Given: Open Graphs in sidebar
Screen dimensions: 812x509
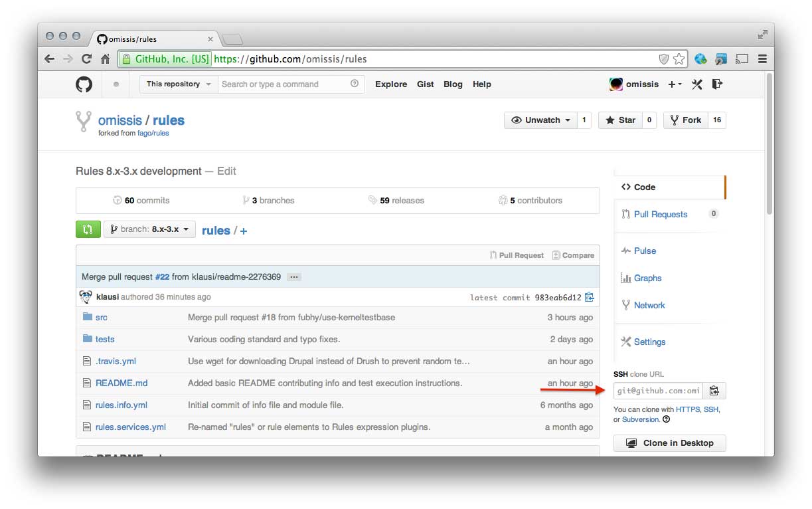Looking at the screenshot, I should coord(647,278).
